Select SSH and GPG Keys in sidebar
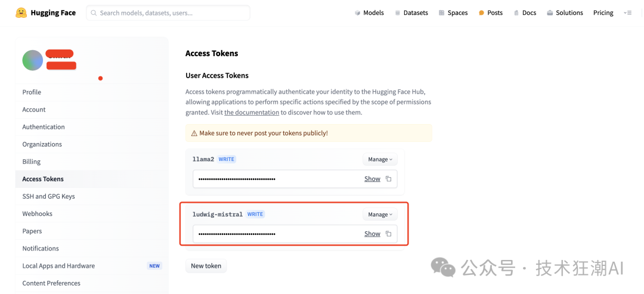Image resolution: width=644 pixels, height=294 pixels. 48,196
